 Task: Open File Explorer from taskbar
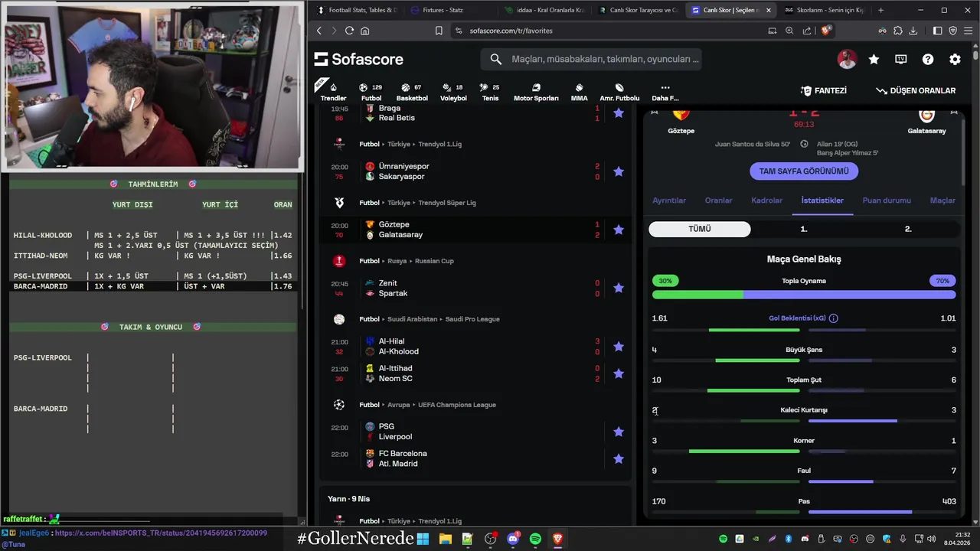pyautogui.click(x=445, y=539)
